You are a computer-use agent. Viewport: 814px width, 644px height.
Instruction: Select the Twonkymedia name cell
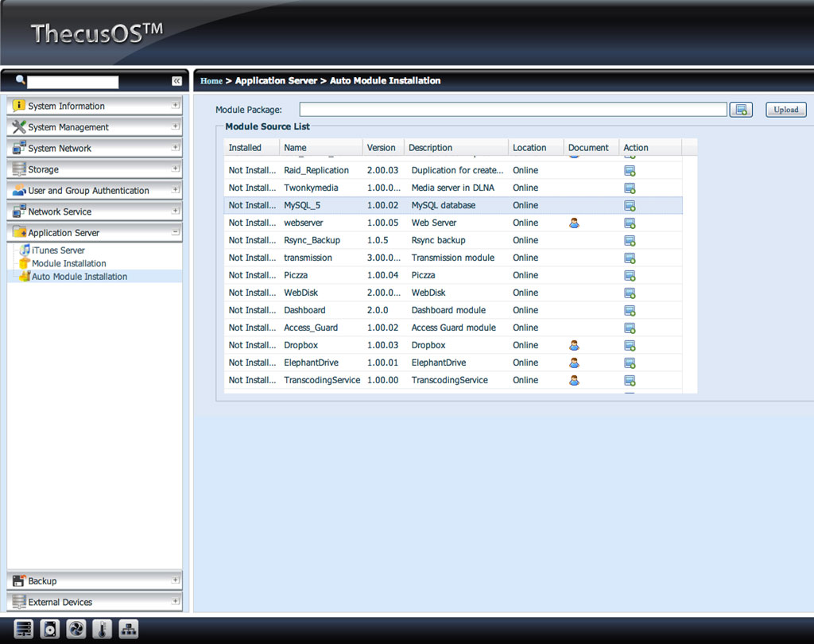[311, 188]
